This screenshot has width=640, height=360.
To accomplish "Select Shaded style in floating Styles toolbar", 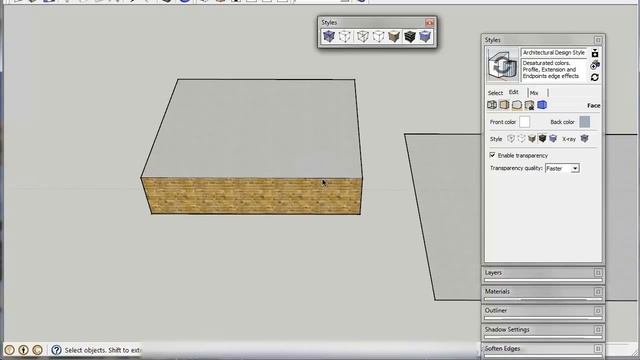I will click(394, 36).
